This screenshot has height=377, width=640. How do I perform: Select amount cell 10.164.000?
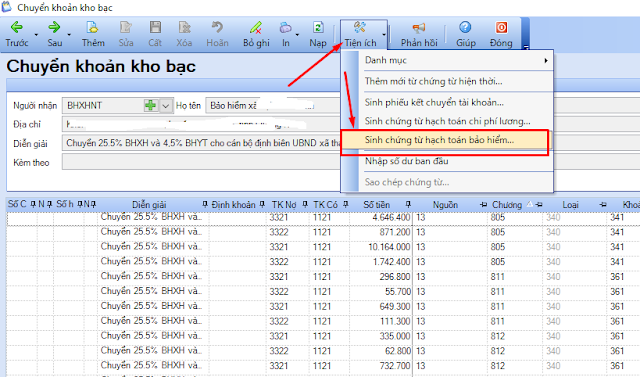tap(380, 247)
